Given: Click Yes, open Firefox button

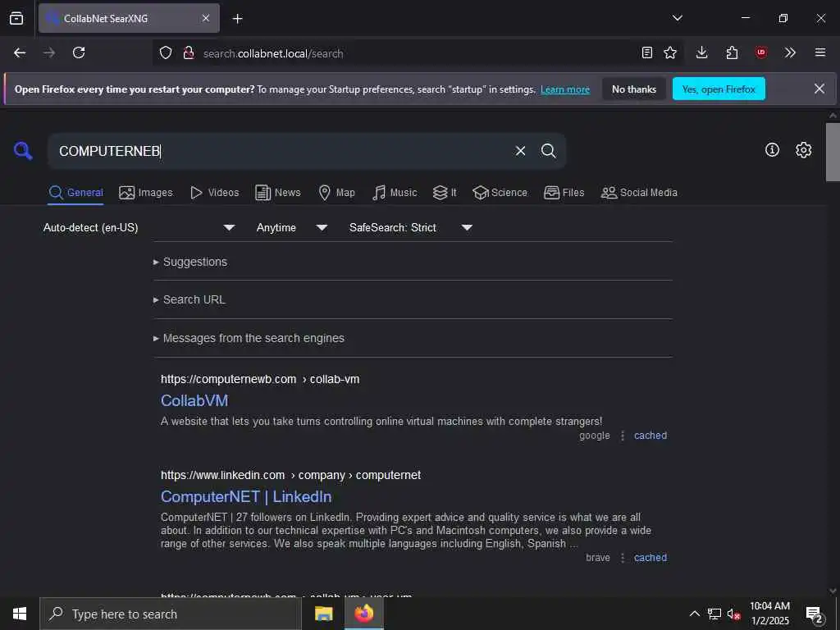Looking at the screenshot, I should click(x=719, y=89).
